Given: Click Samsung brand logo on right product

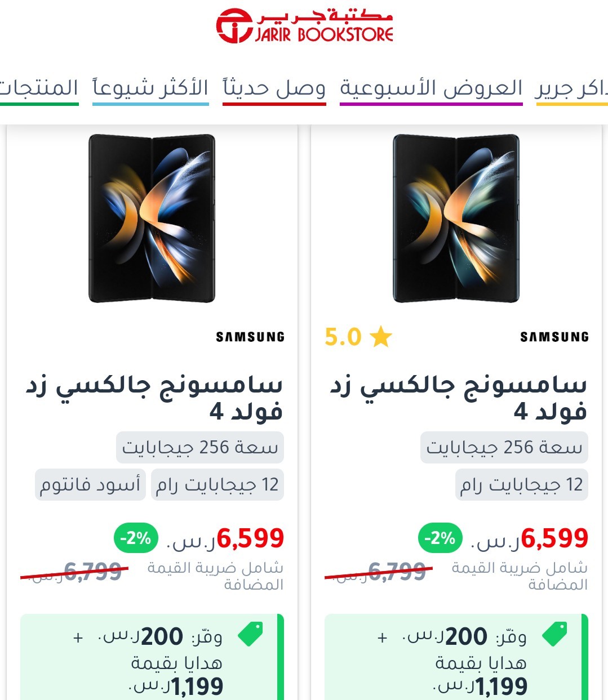Looking at the screenshot, I should 554,337.
